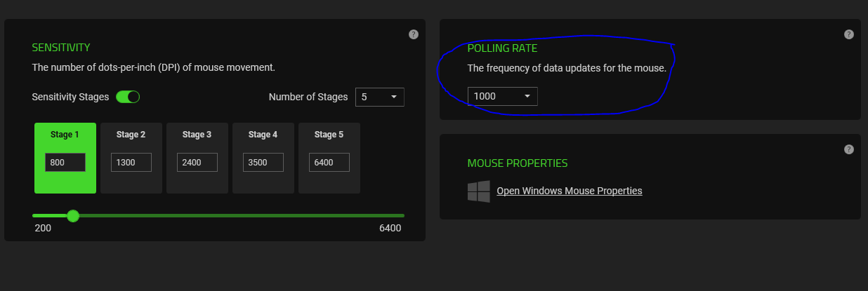Viewport: 868px width, 291px height.
Task: Switch to the Stage 3 tile
Action: pyautogui.click(x=197, y=135)
